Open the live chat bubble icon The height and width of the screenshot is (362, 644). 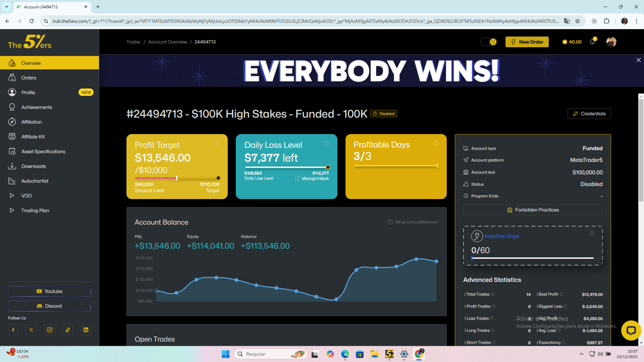(x=631, y=330)
